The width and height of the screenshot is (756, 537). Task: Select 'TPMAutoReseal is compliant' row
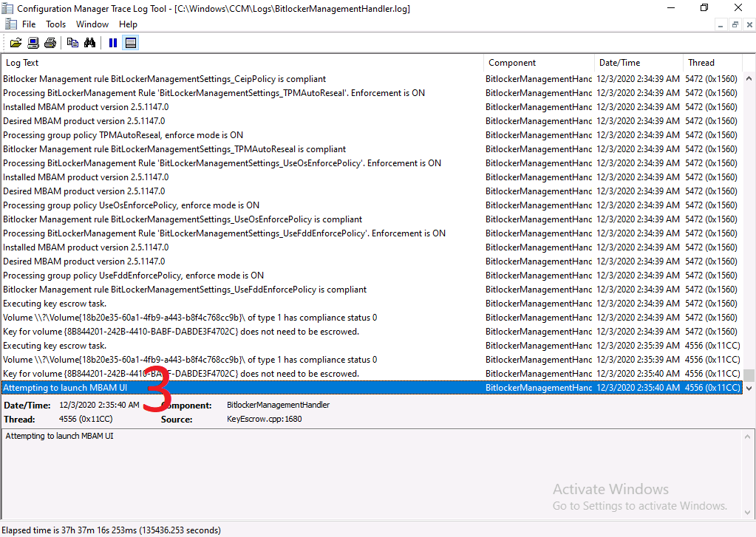click(371, 149)
